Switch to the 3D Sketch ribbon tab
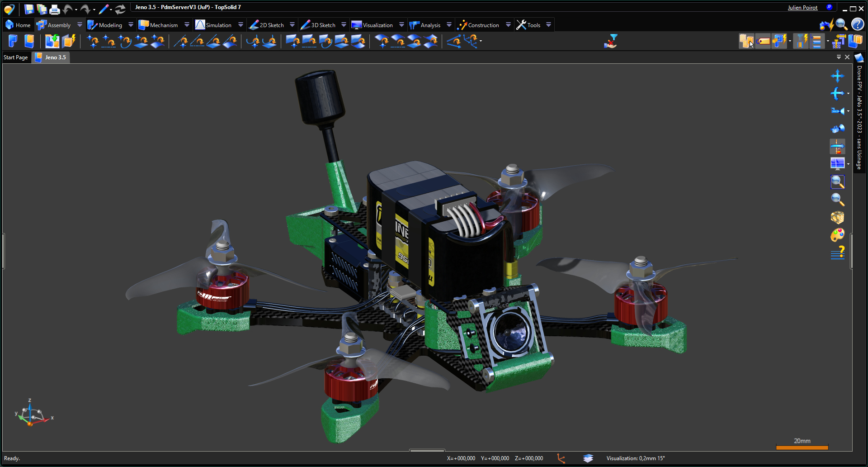868x467 pixels. click(318, 25)
